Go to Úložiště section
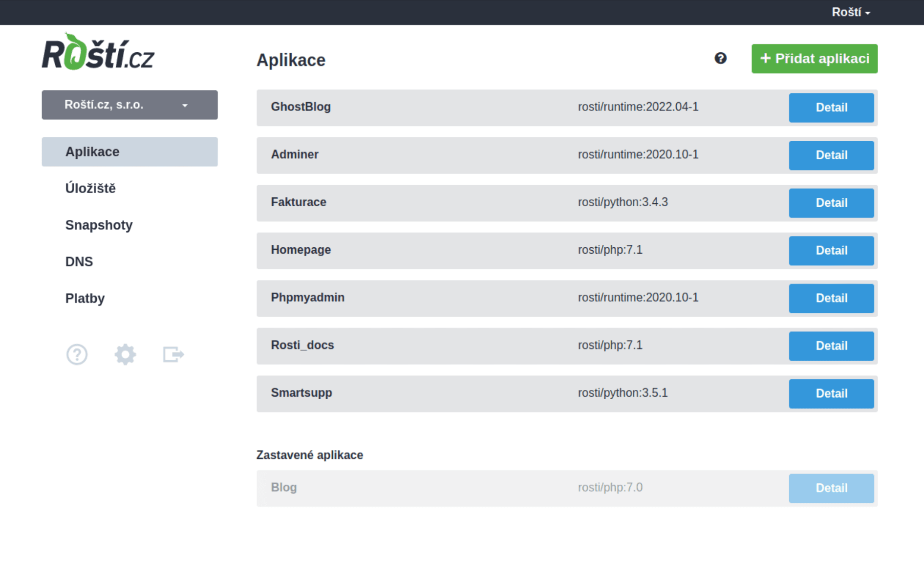Viewport: 924px width, 583px height. coord(90,189)
